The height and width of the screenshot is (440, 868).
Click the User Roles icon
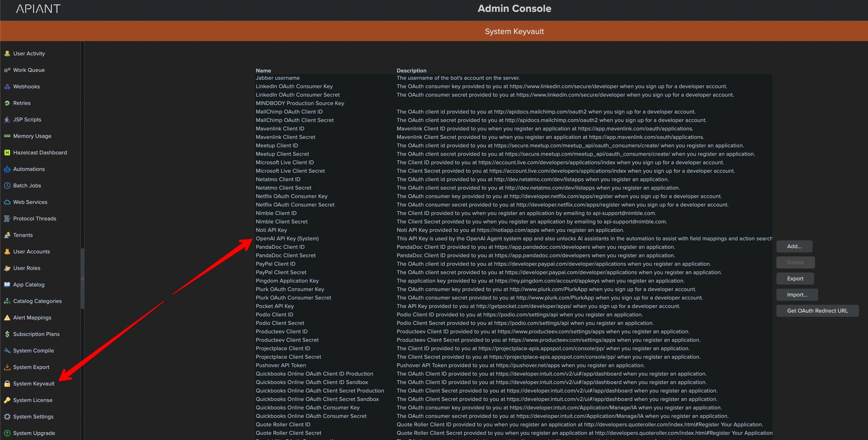coord(7,268)
